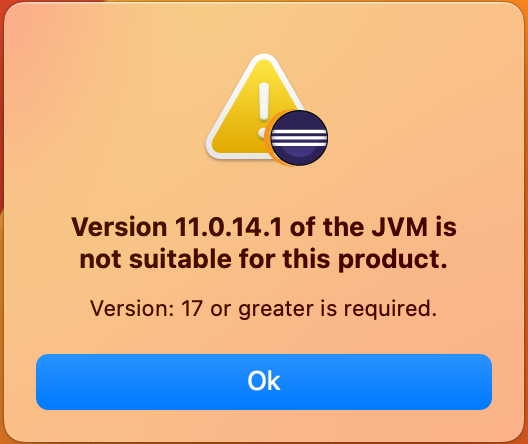Click the 'Ok' label text on button
Viewport: 528px width, 444px height.
264,381
